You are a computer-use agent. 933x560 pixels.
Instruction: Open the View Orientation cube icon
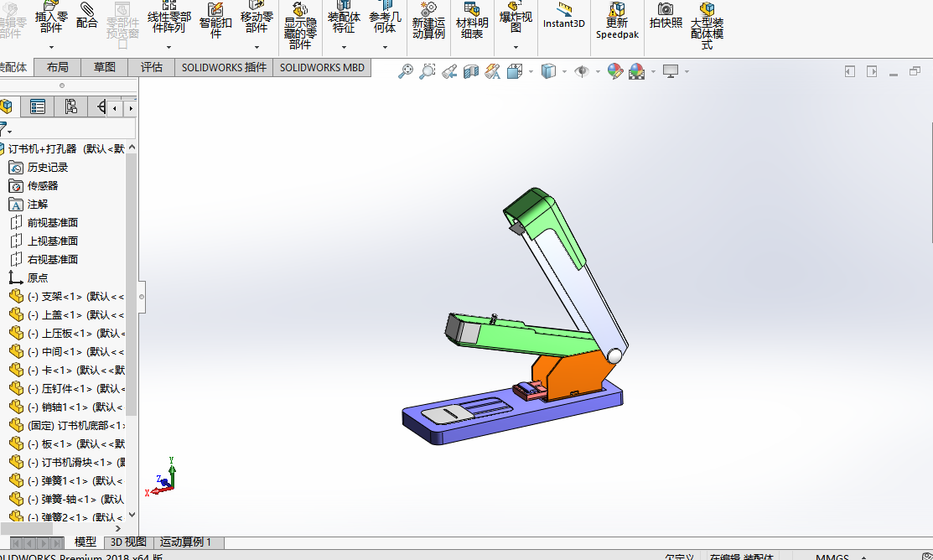(515, 71)
